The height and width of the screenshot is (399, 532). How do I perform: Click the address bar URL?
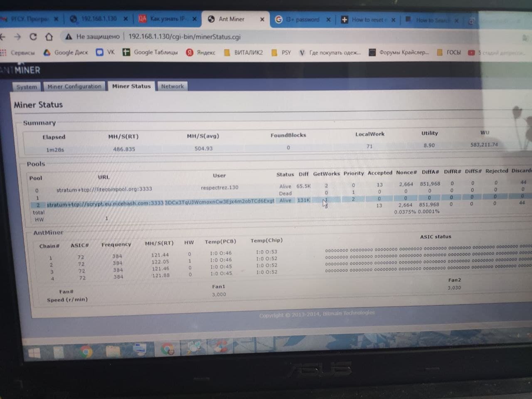pyautogui.click(x=184, y=37)
